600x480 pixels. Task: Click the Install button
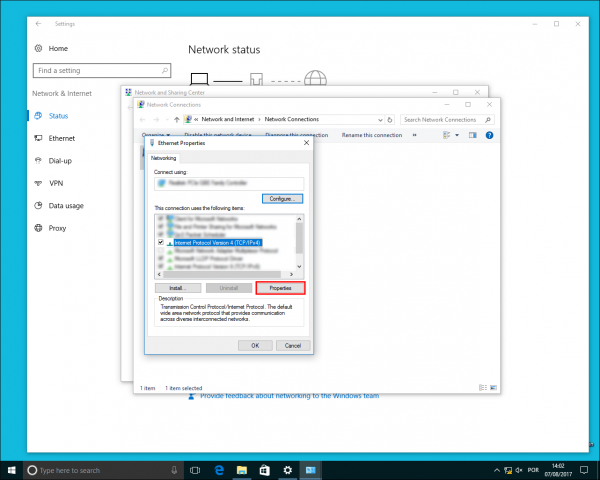pos(178,288)
